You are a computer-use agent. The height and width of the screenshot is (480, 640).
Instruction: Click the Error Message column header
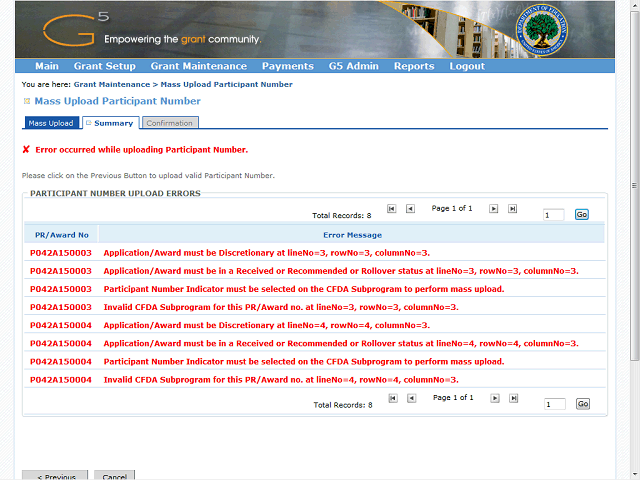click(353, 235)
